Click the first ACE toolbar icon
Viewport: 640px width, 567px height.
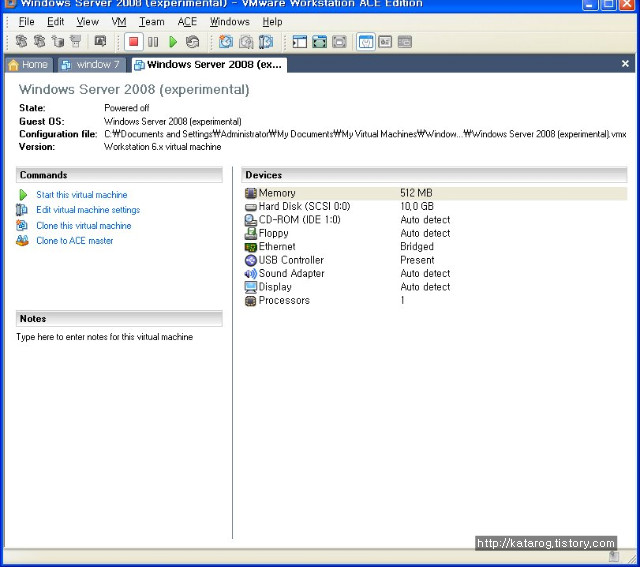click(21, 41)
